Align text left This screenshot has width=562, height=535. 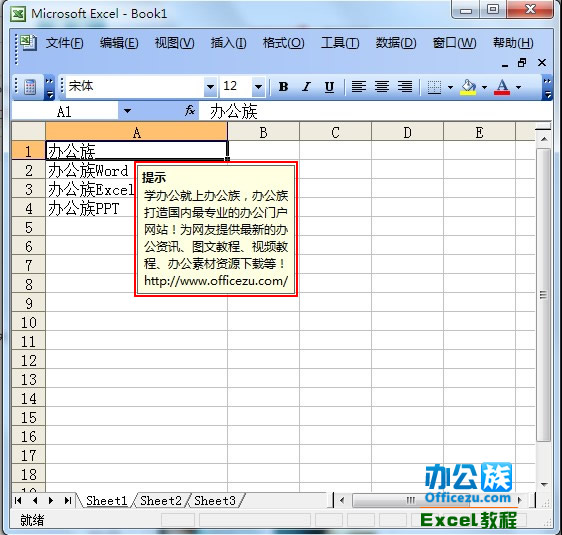(358, 87)
